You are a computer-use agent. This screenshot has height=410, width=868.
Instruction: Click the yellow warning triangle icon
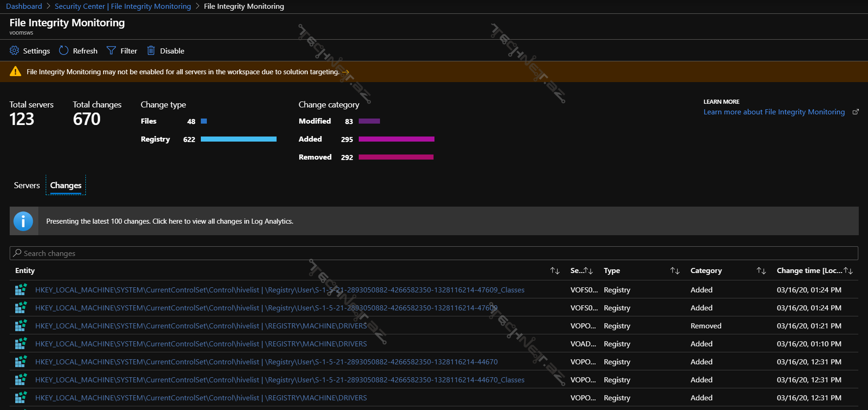tap(16, 71)
